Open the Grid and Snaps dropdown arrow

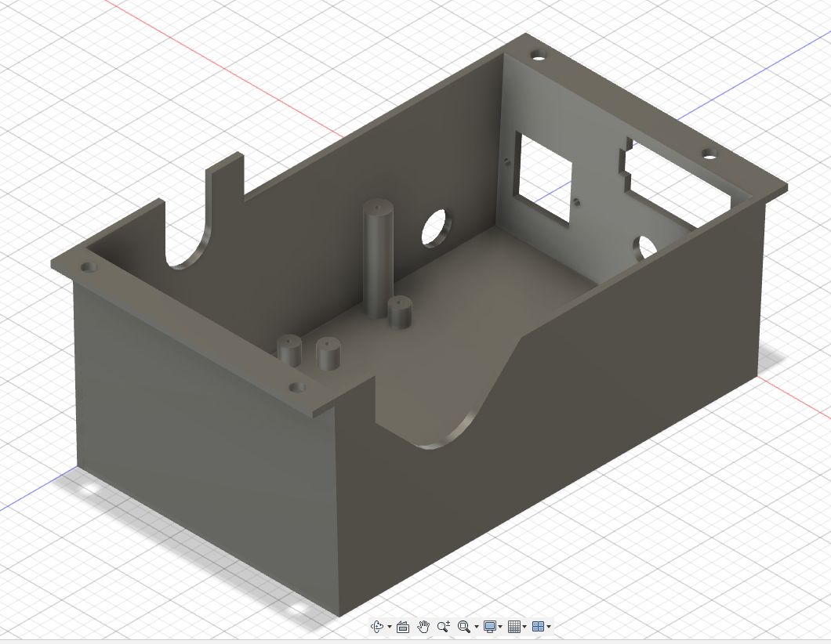[524, 627]
